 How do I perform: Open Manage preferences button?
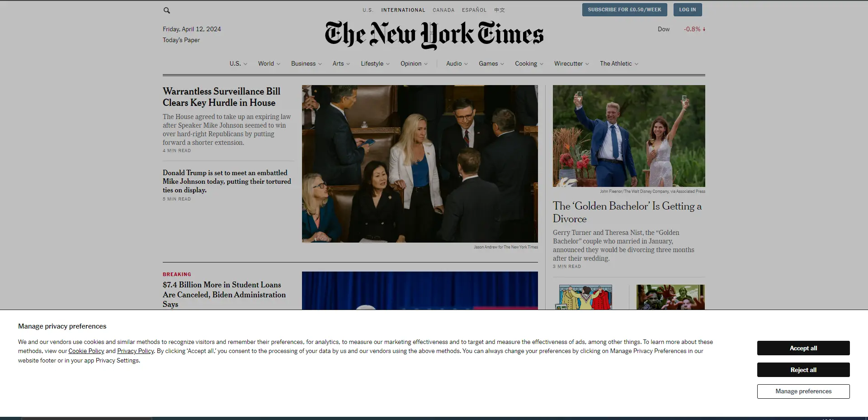[x=803, y=391]
